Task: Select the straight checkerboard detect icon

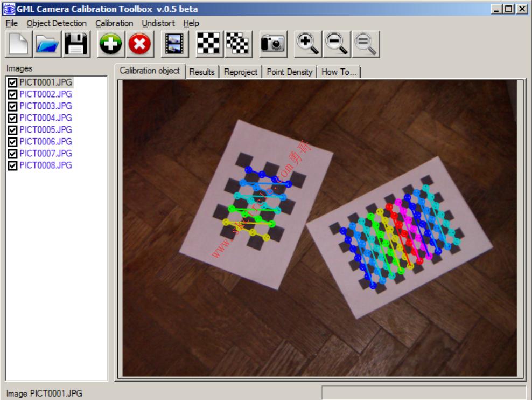Action: point(209,44)
